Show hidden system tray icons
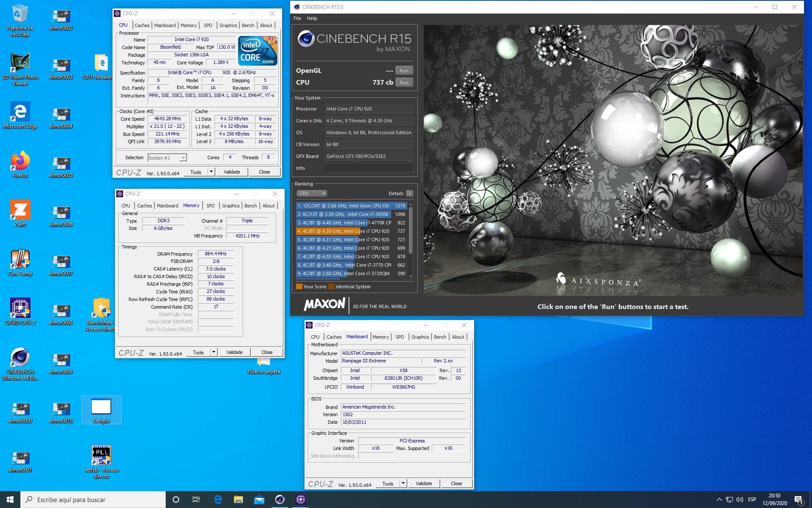The image size is (812, 508). 719,500
